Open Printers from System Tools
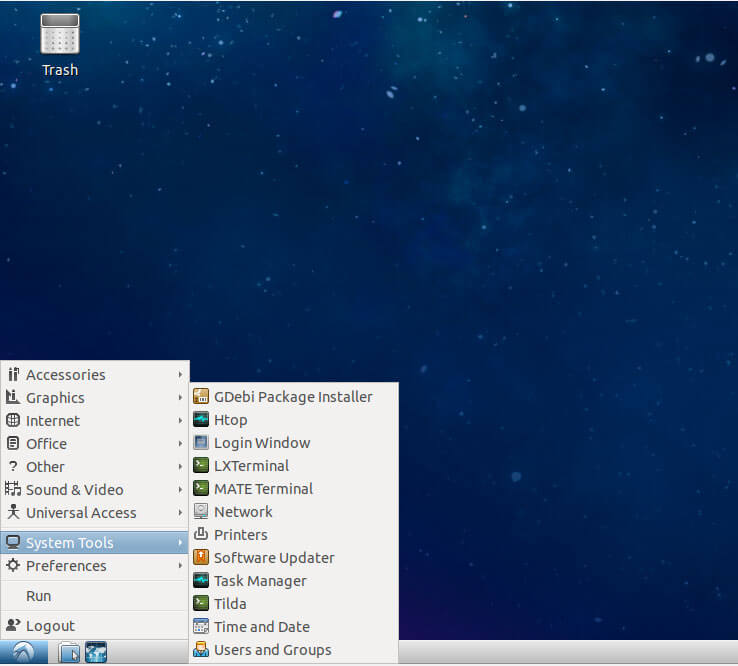 [294, 534]
